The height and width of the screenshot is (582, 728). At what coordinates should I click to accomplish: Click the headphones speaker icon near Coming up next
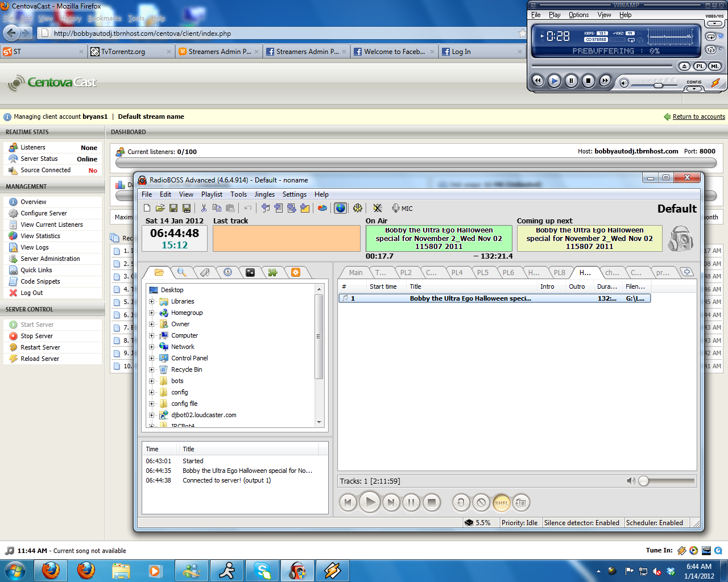click(x=681, y=239)
